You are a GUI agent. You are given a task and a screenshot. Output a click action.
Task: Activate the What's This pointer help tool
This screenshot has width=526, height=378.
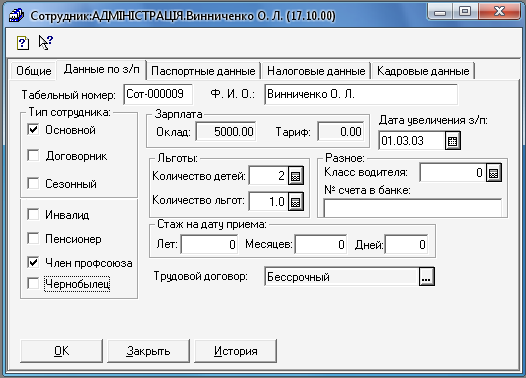pos(46,42)
